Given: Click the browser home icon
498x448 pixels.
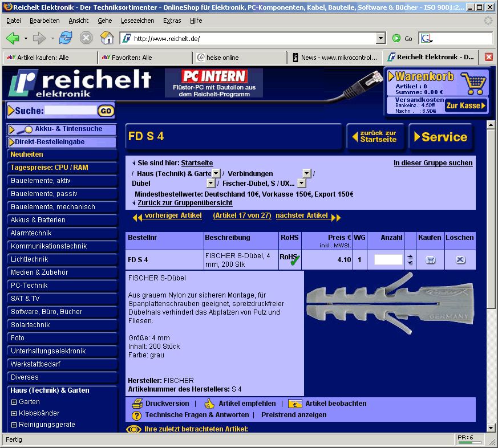Looking at the screenshot, I should pyautogui.click(x=107, y=38).
